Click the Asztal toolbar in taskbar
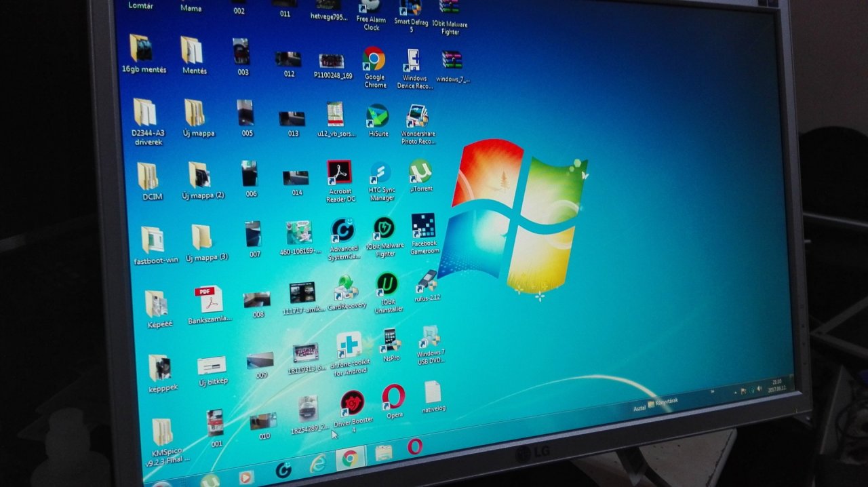 pos(639,408)
